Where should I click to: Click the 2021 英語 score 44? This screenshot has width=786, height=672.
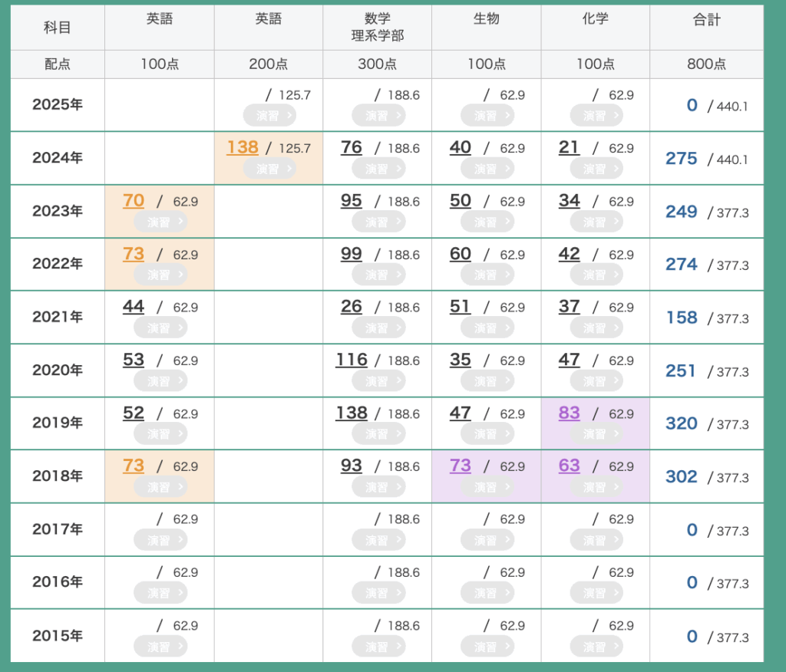pos(134,307)
